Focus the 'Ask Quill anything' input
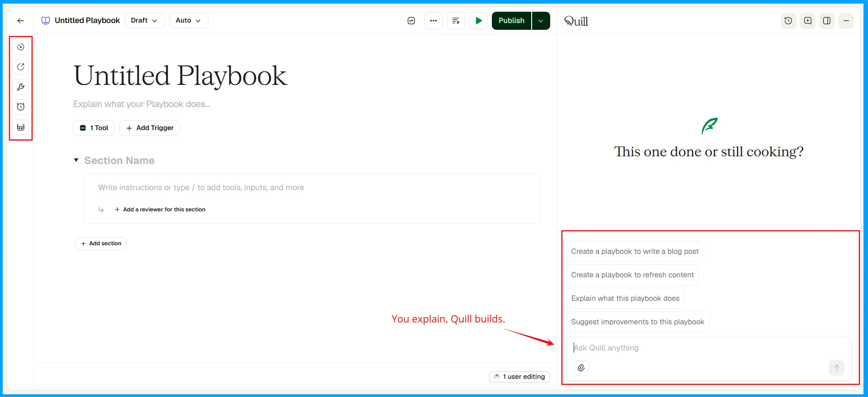 (x=709, y=348)
